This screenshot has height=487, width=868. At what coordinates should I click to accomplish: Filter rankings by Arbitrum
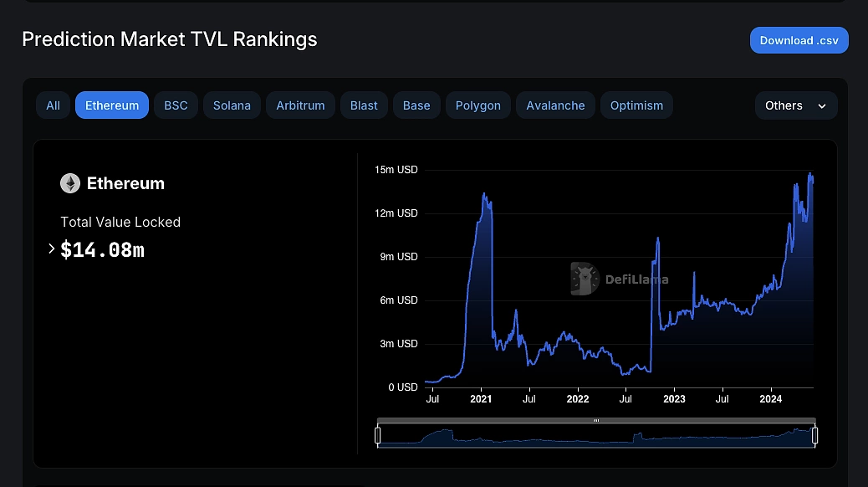click(300, 105)
